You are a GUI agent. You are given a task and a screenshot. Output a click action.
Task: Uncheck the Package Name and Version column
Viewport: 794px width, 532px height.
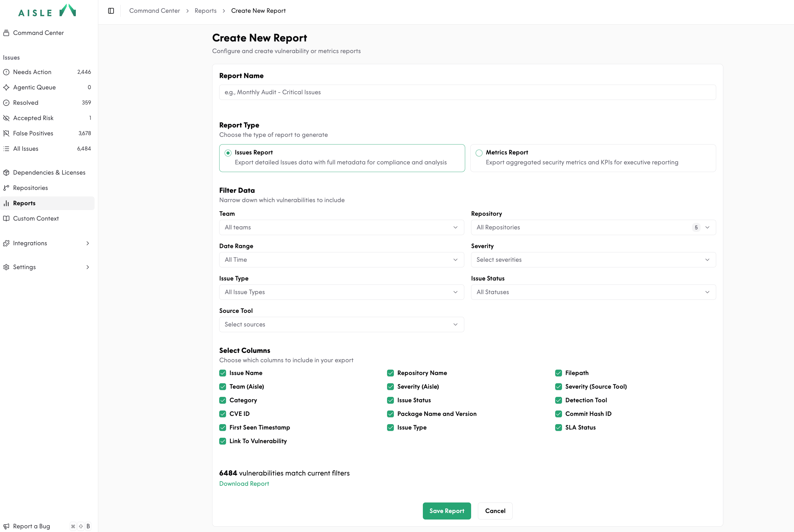[390, 414]
